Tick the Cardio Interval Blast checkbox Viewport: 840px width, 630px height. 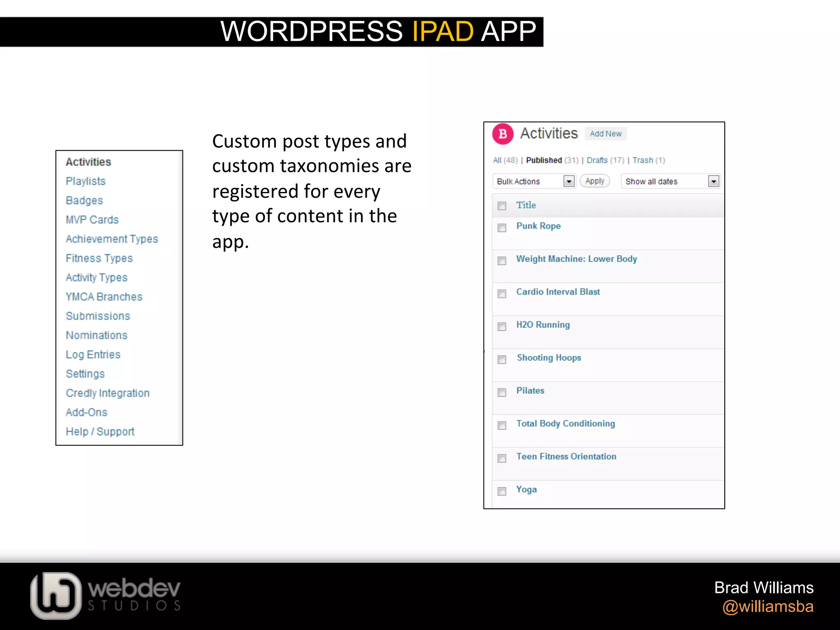point(502,294)
